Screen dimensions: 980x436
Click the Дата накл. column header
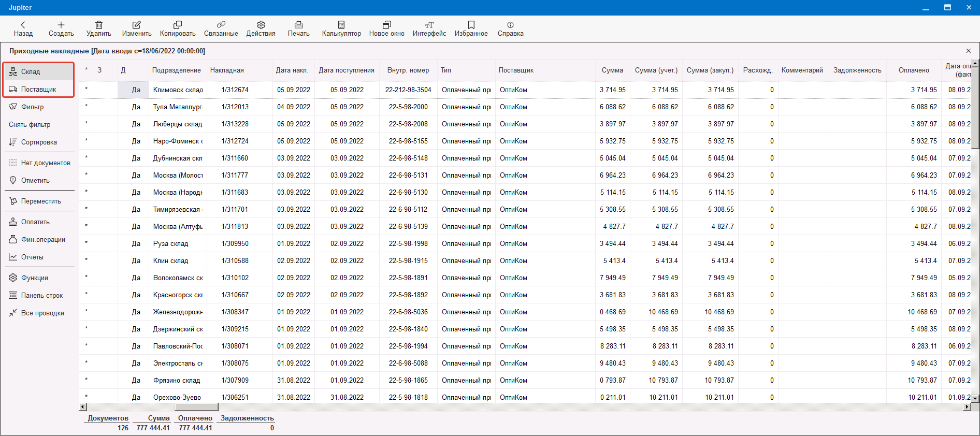(x=292, y=70)
